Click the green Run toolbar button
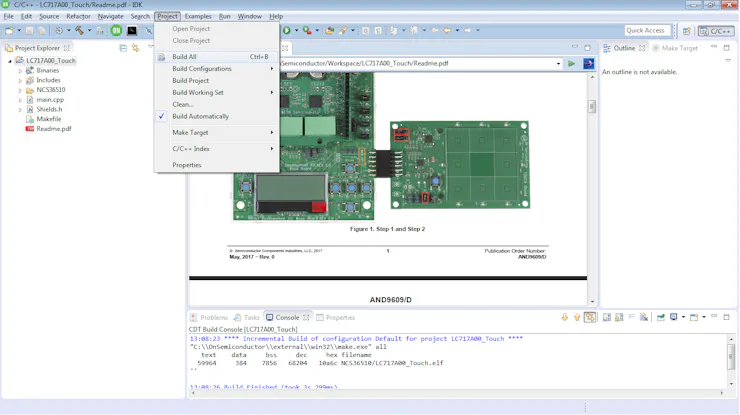This screenshot has width=740, height=415. (286, 31)
